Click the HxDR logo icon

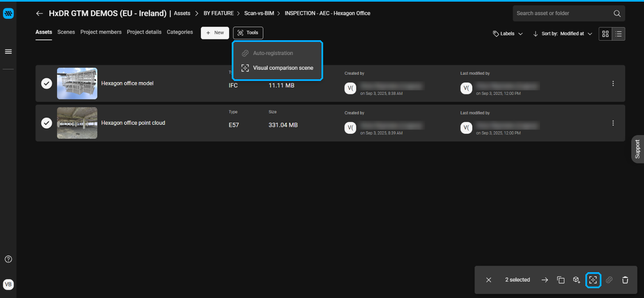pos(8,14)
